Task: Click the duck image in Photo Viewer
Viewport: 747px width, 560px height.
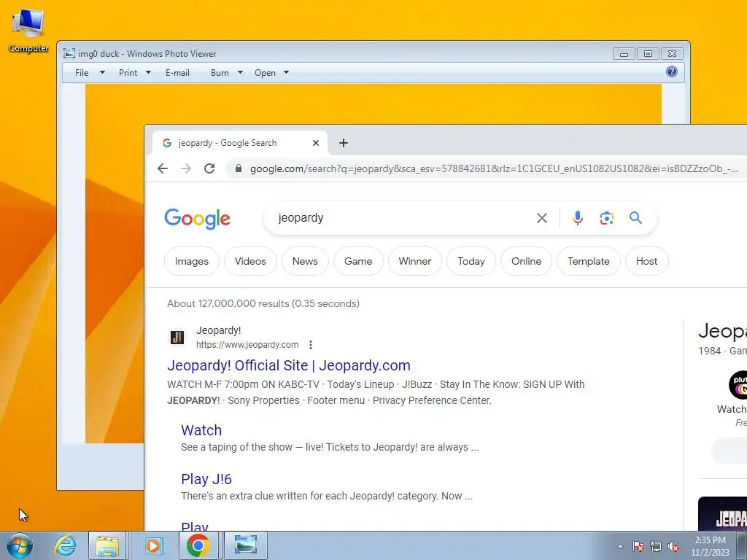Action: tap(115, 263)
